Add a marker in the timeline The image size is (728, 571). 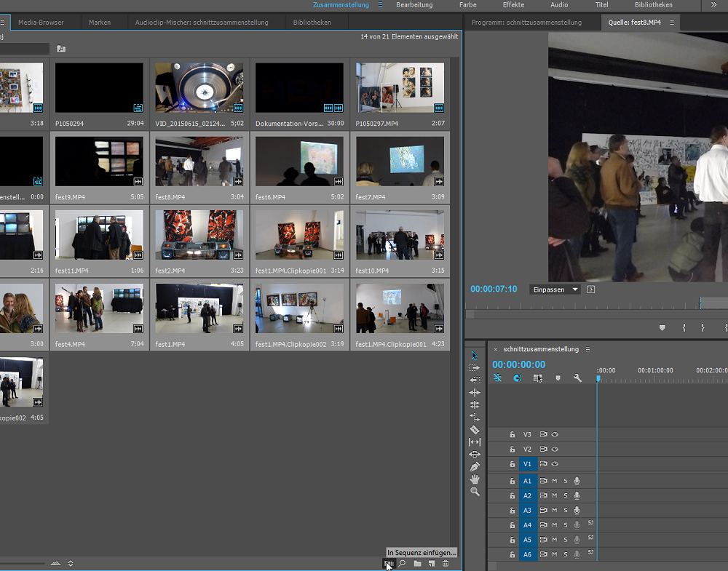(x=558, y=378)
